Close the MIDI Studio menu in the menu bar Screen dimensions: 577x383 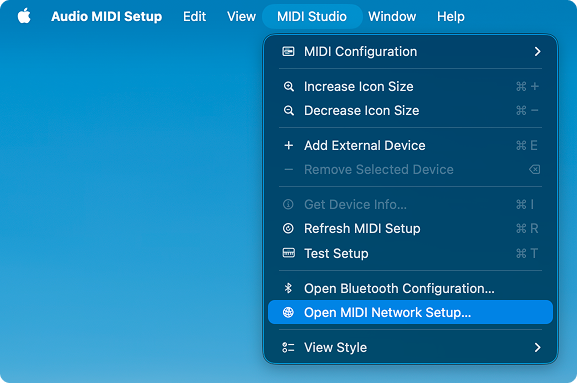click(312, 17)
